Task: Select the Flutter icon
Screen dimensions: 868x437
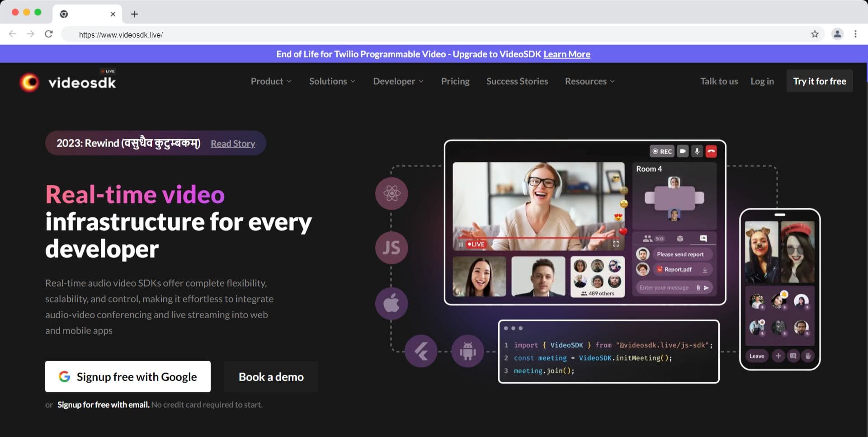Action: coord(421,351)
